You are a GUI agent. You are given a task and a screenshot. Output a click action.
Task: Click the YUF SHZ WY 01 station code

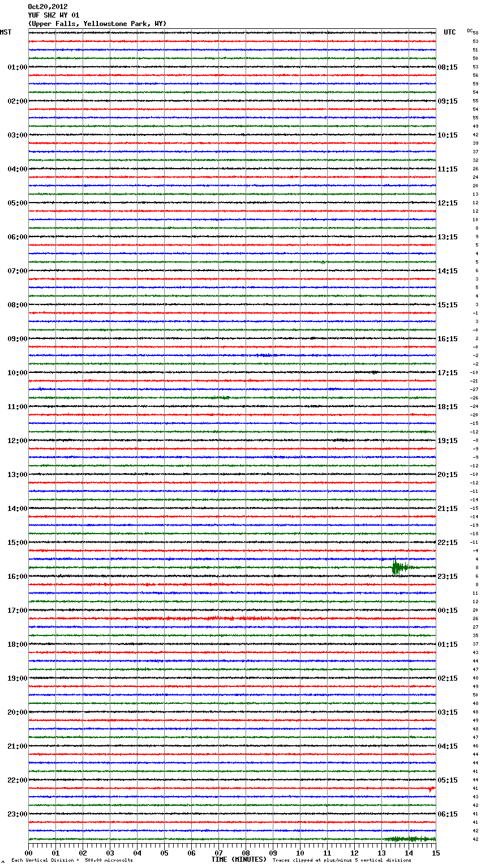point(53,15)
